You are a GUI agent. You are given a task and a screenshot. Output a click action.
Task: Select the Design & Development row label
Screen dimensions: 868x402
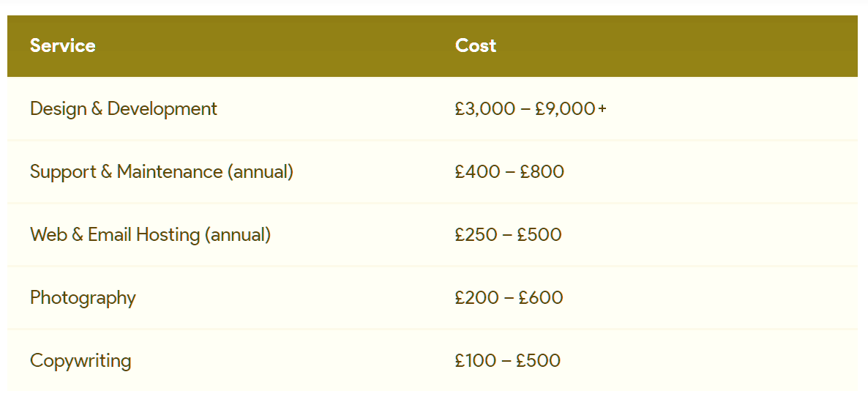click(x=124, y=108)
